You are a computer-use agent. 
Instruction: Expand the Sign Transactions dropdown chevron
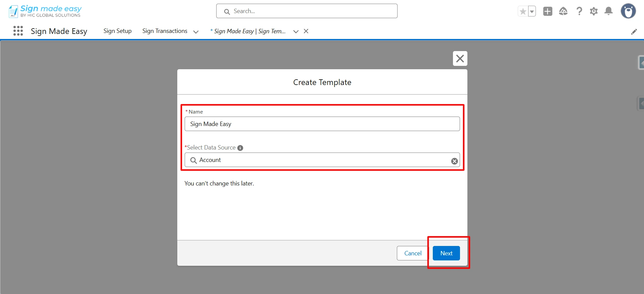[x=196, y=32]
